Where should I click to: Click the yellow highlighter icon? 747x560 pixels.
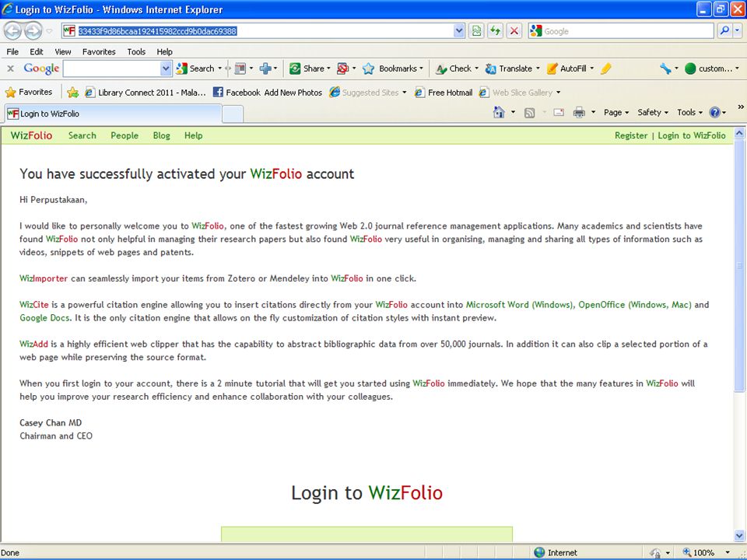pos(606,68)
